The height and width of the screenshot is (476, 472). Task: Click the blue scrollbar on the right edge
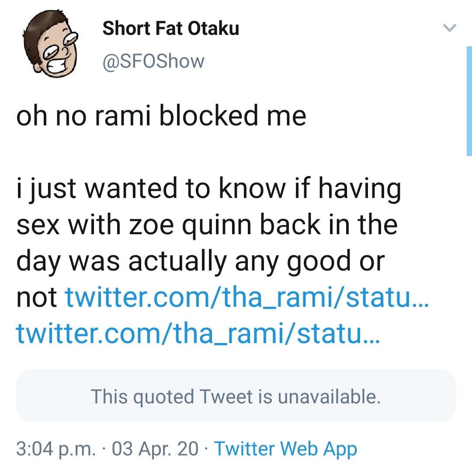pyautogui.click(x=469, y=101)
